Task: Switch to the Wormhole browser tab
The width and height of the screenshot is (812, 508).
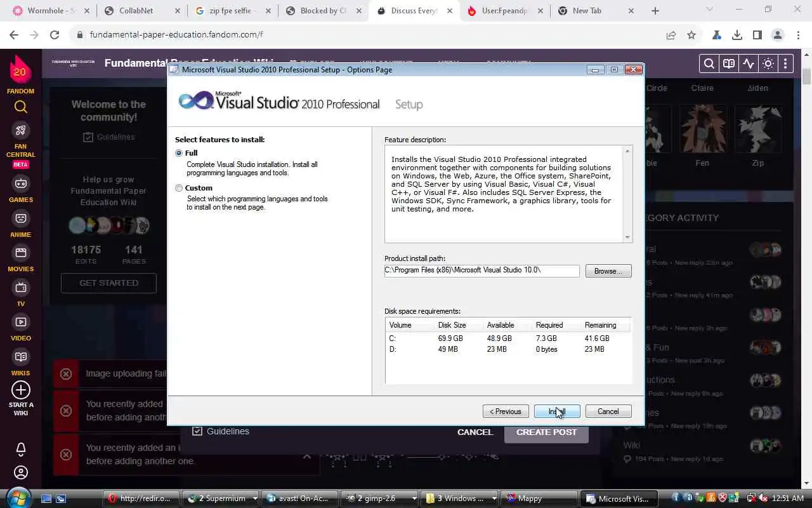Action: pos(49,11)
